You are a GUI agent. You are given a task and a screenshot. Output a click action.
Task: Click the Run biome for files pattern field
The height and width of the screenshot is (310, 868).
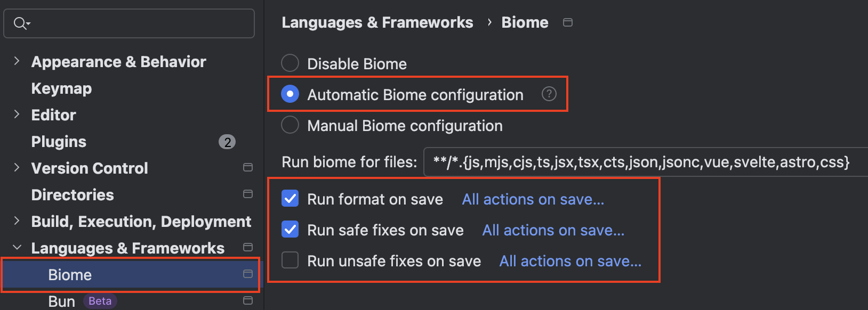[x=646, y=162]
